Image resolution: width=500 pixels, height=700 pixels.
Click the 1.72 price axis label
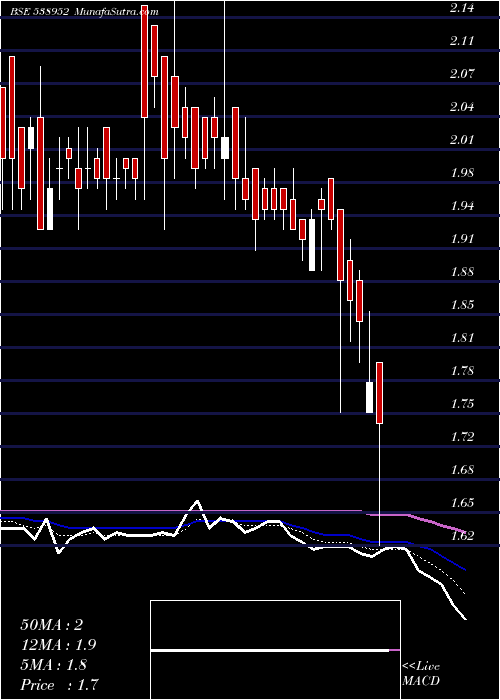click(x=462, y=437)
